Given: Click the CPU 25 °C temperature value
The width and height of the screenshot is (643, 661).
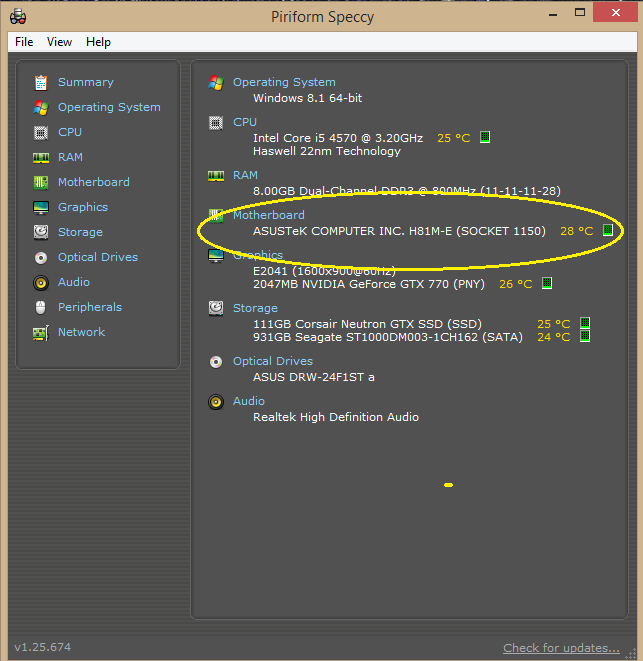Looking at the screenshot, I should point(453,138).
